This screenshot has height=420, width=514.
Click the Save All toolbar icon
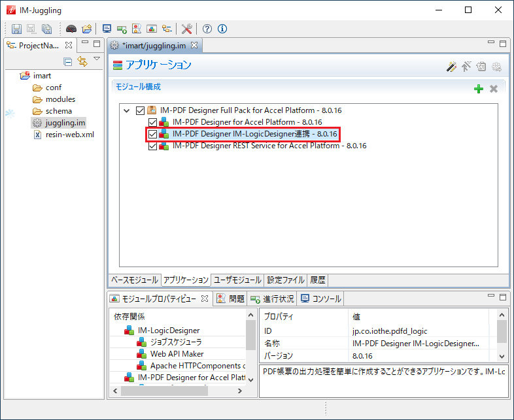click(47, 29)
